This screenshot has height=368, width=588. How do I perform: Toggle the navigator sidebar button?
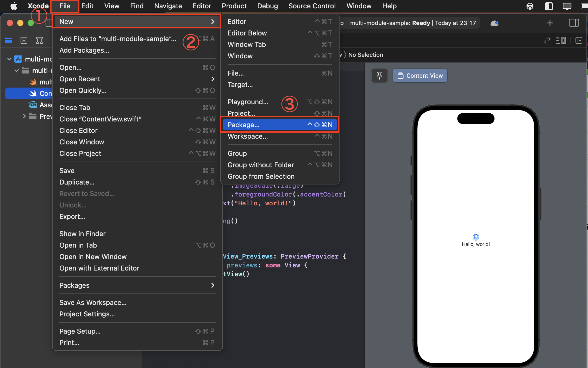[48, 23]
